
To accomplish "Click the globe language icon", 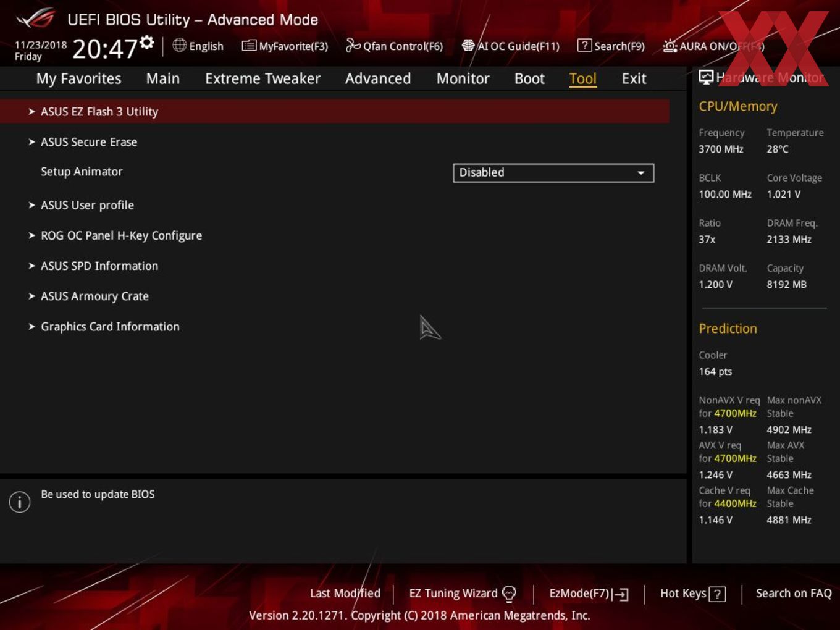I will [179, 45].
